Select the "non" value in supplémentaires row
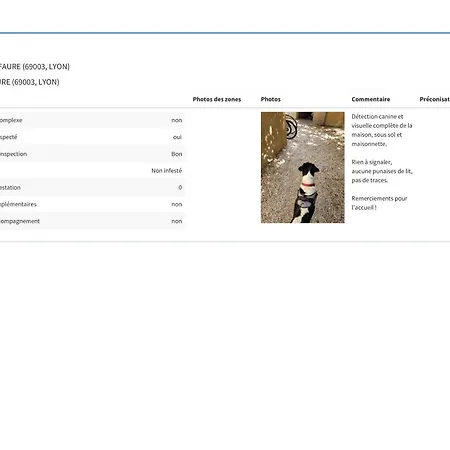 pos(177,204)
